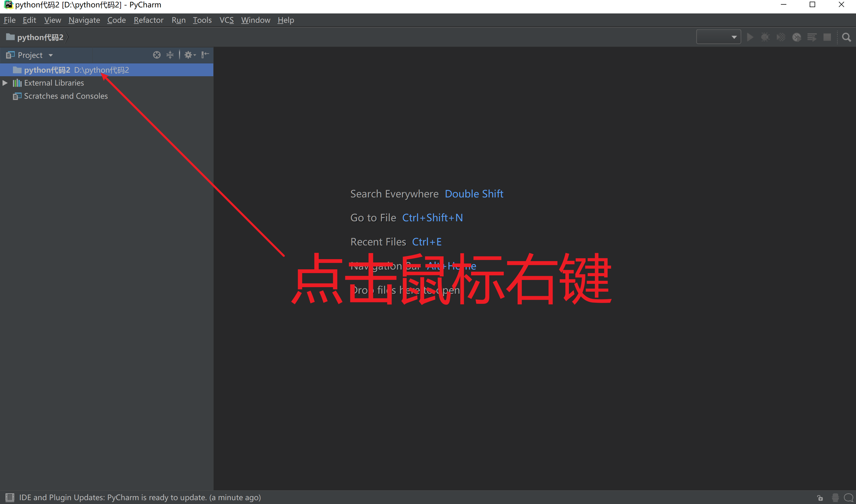
Task: Open the View menu
Action: pos(52,20)
